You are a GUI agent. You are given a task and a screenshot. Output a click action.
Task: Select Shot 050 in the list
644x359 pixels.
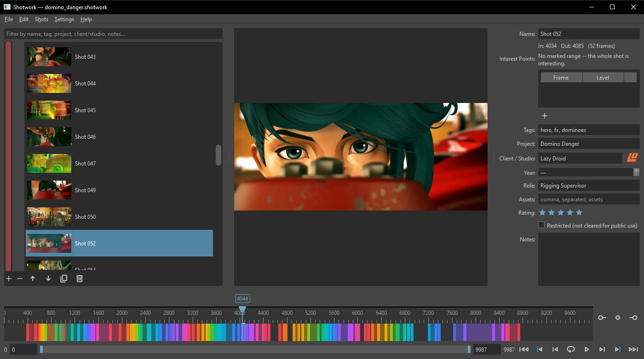tap(119, 217)
